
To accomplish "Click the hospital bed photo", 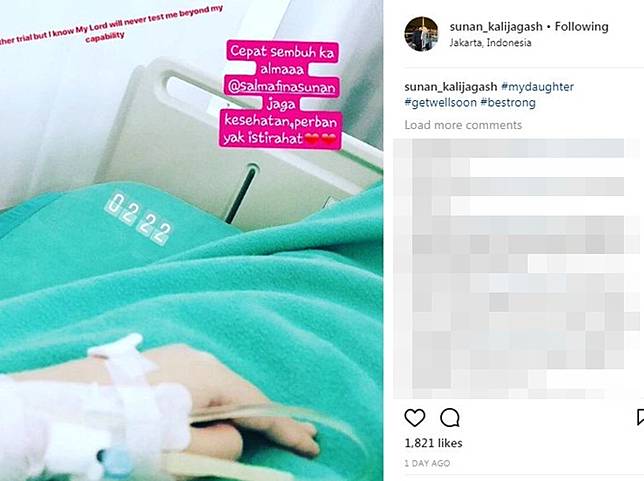I will tap(191, 240).
